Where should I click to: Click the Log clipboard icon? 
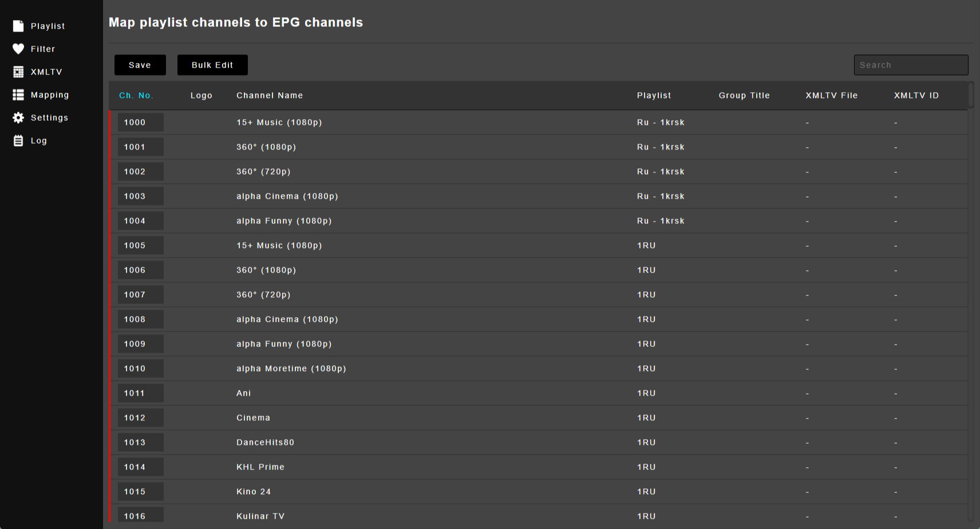coord(18,141)
